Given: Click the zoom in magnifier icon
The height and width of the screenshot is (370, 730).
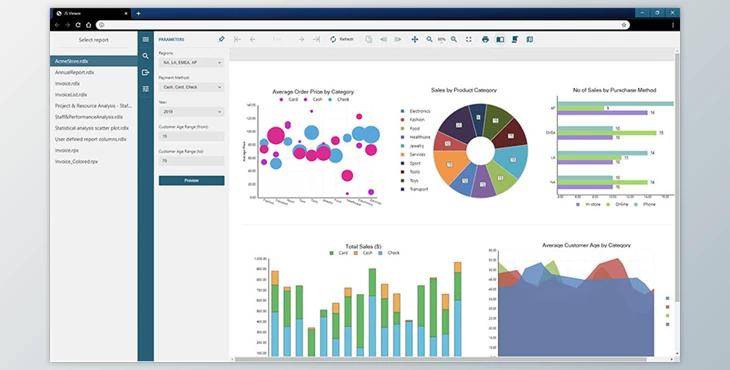Looking at the screenshot, I should pos(454,40).
